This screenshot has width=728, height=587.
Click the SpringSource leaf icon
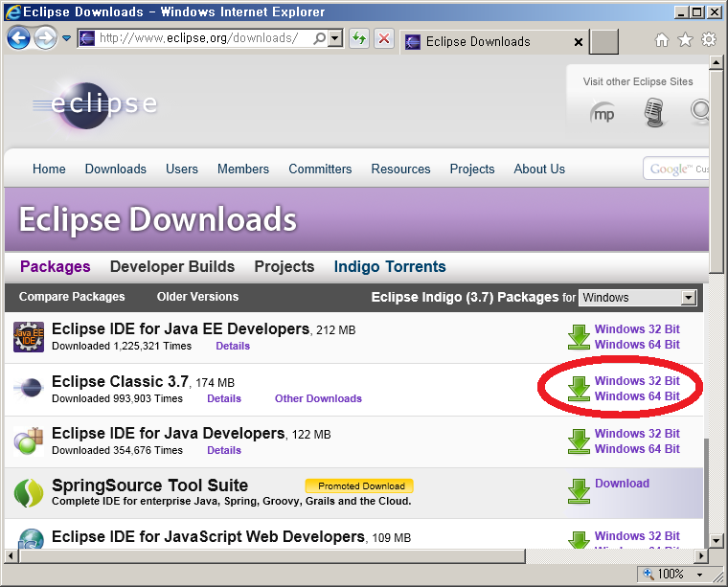pyautogui.click(x=29, y=493)
